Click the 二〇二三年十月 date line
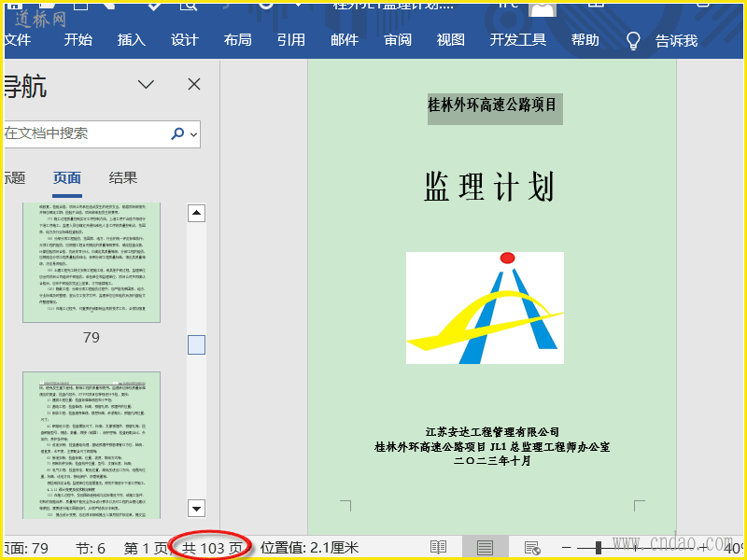747x560 pixels. tap(492, 461)
